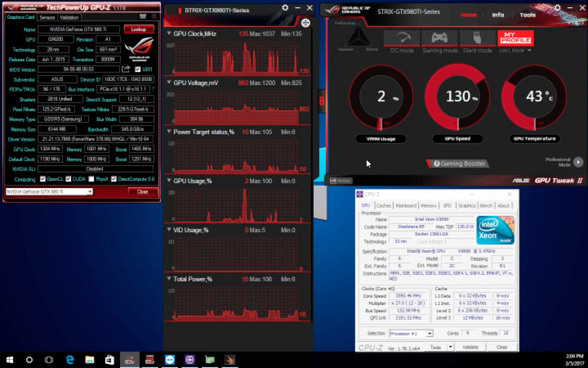588x368 pixels.
Task: Toggle the OpenCL checkbox
Action: [43, 179]
